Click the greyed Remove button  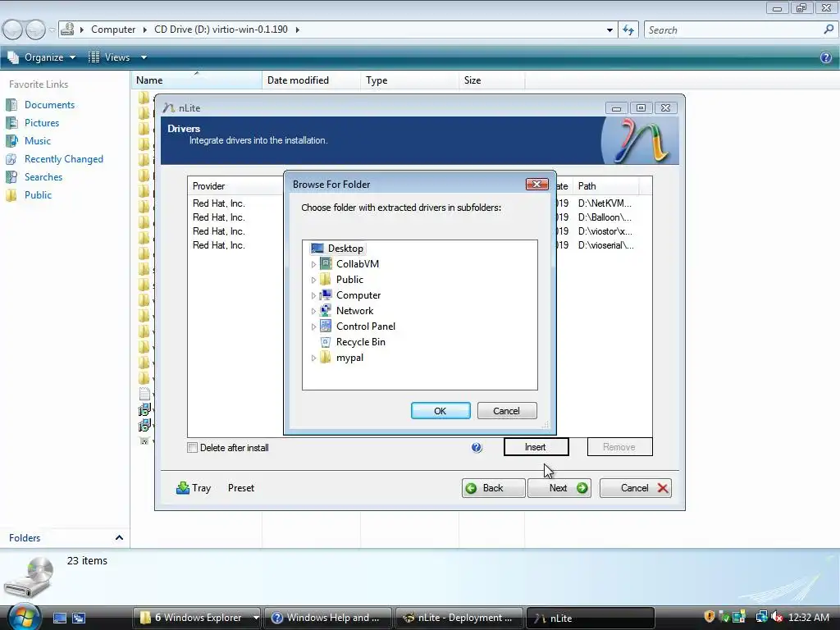pyautogui.click(x=620, y=447)
